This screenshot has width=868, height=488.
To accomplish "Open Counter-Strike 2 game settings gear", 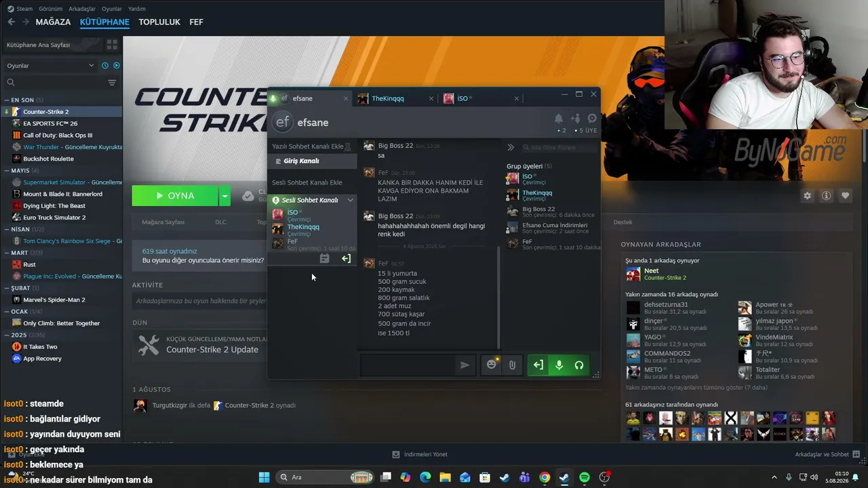I will (x=807, y=196).
